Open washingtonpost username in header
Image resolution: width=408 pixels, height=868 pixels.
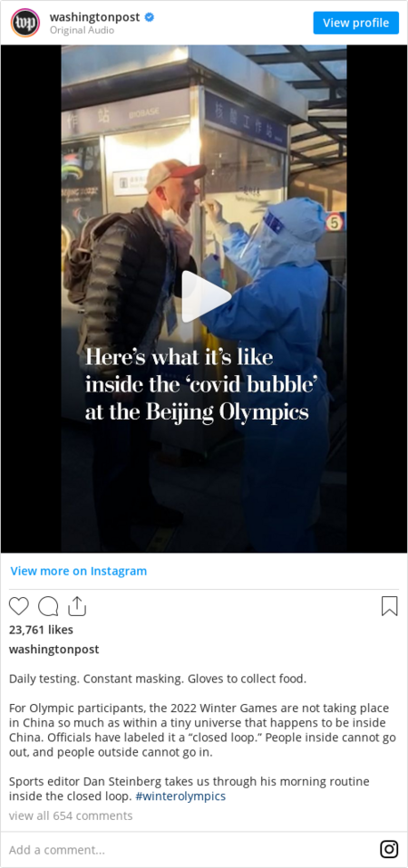94,17
